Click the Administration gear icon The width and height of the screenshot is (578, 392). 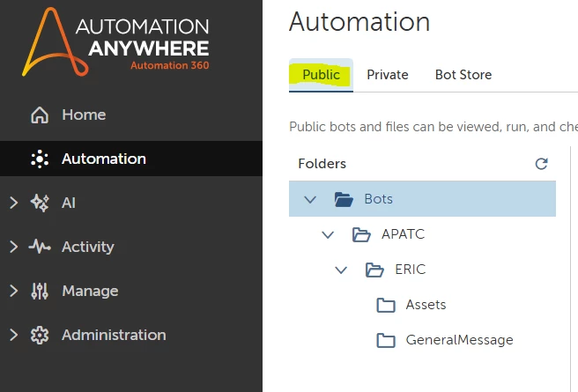[x=40, y=335]
